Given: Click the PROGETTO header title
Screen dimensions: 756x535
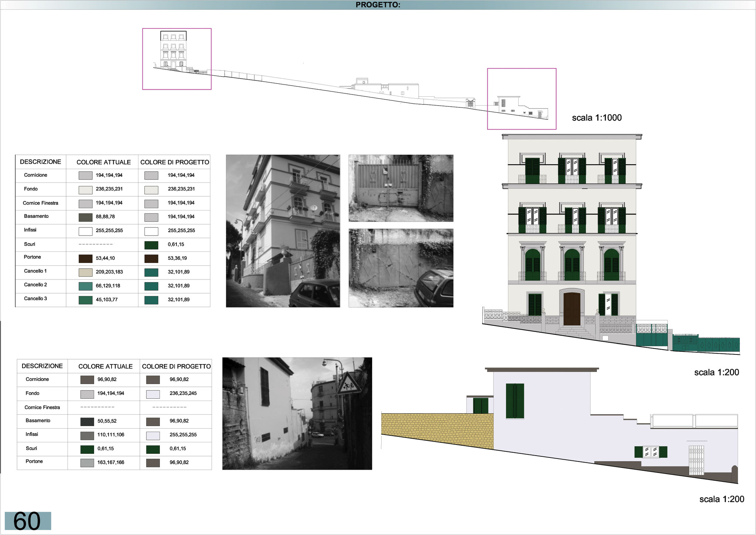Looking at the screenshot, I should click(x=378, y=5).
